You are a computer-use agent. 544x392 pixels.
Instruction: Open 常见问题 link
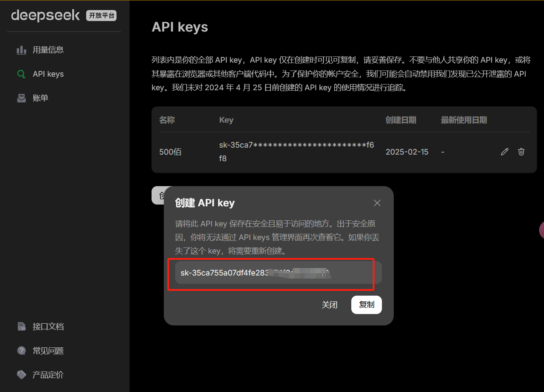[48, 351]
